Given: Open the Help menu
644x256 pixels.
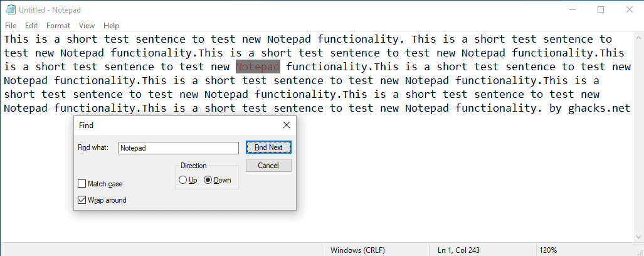Looking at the screenshot, I should coord(111,26).
